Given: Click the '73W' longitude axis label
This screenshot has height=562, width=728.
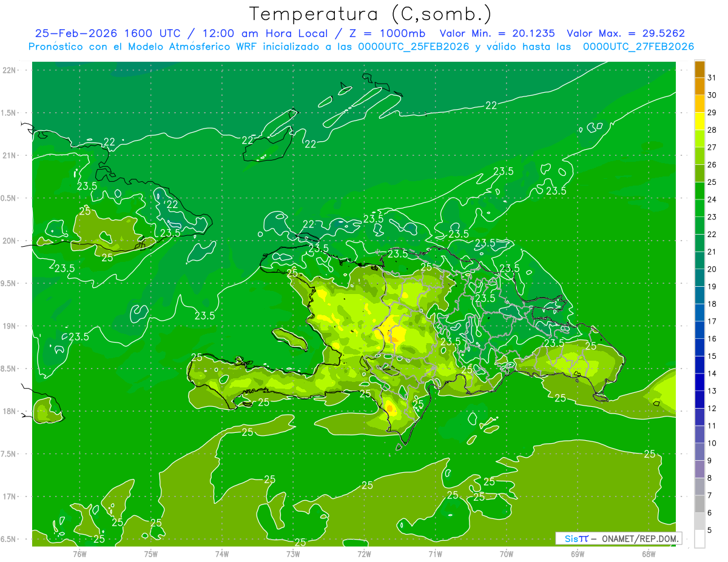Looking at the screenshot, I should pos(293,554).
